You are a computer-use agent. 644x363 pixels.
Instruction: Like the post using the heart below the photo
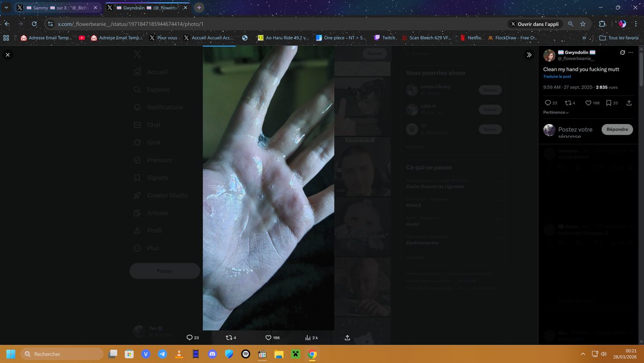[x=268, y=338]
